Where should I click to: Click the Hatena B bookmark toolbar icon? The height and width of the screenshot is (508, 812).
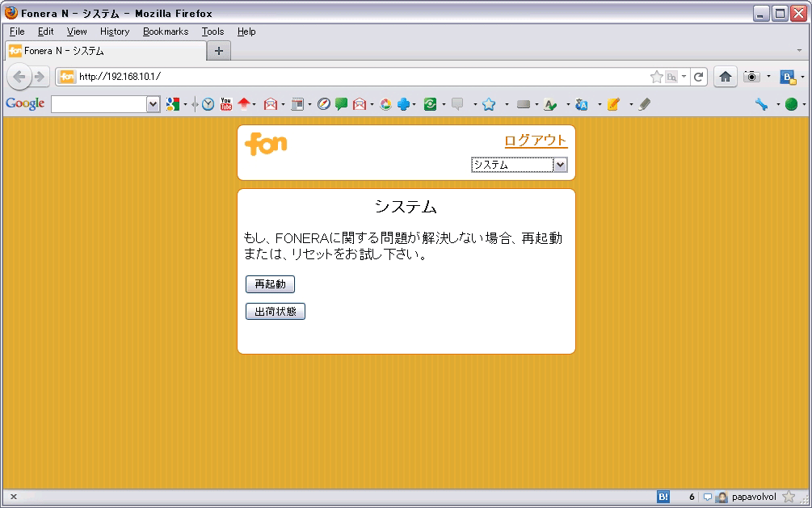(x=788, y=77)
